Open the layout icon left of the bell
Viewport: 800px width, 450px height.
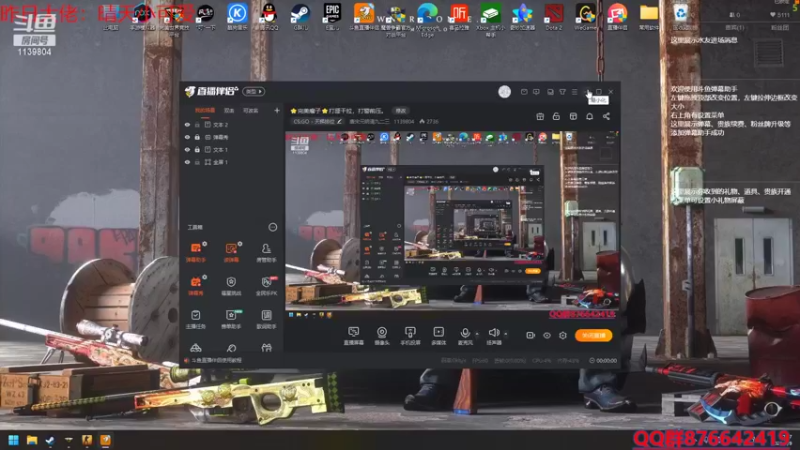point(573,116)
